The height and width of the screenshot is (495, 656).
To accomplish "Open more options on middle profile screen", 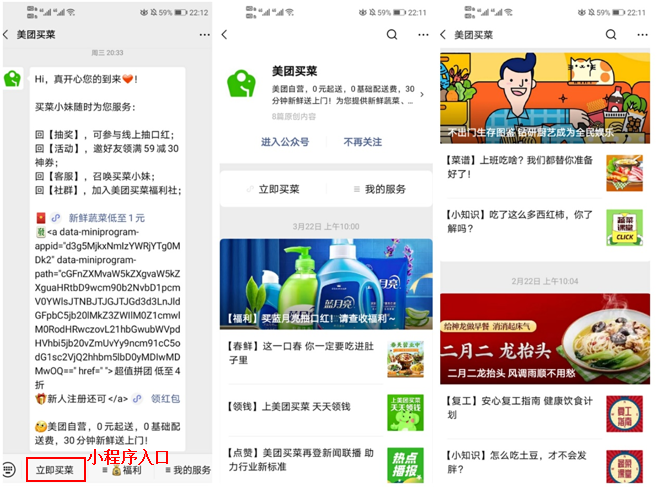I will 423,35.
